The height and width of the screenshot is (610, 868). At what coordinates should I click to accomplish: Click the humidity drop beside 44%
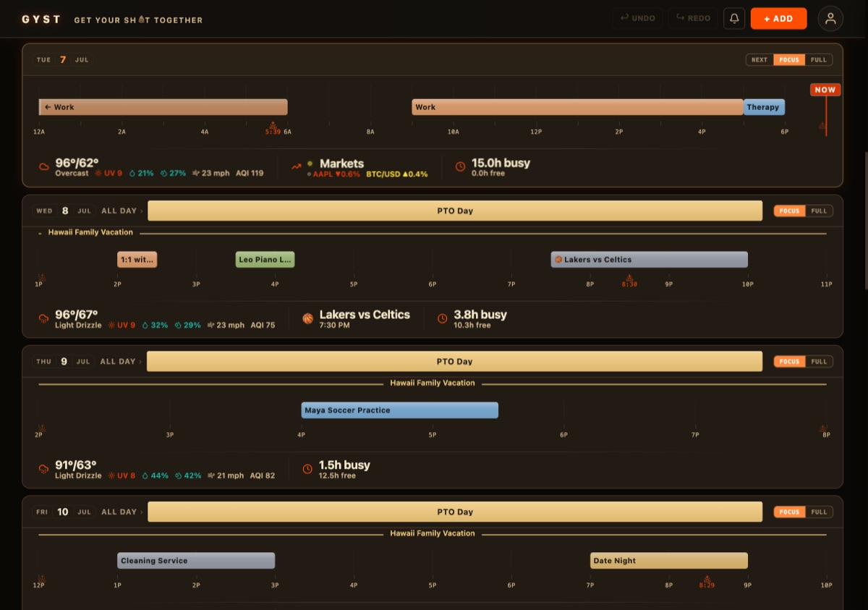145,476
